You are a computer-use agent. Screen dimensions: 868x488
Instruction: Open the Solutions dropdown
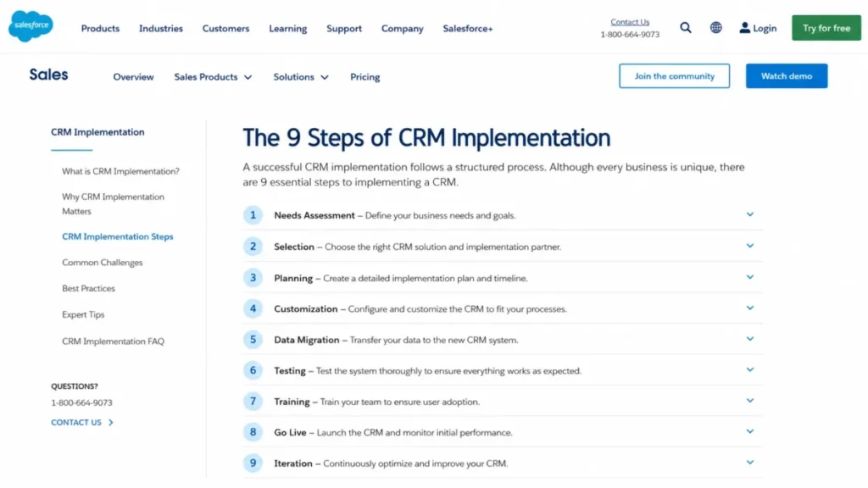tap(301, 77)
